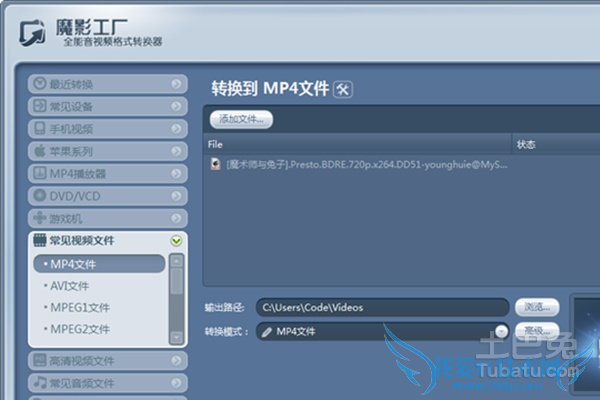This screenshot has width=600, height=400.
Task: Expand the MP4播放器 category arrow
Action: point(176,173)
